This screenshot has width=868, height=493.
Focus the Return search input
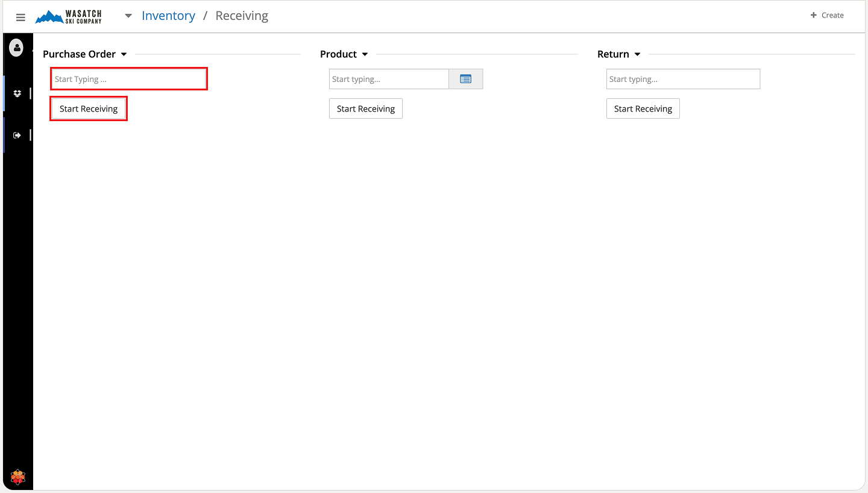coord(683,79)
